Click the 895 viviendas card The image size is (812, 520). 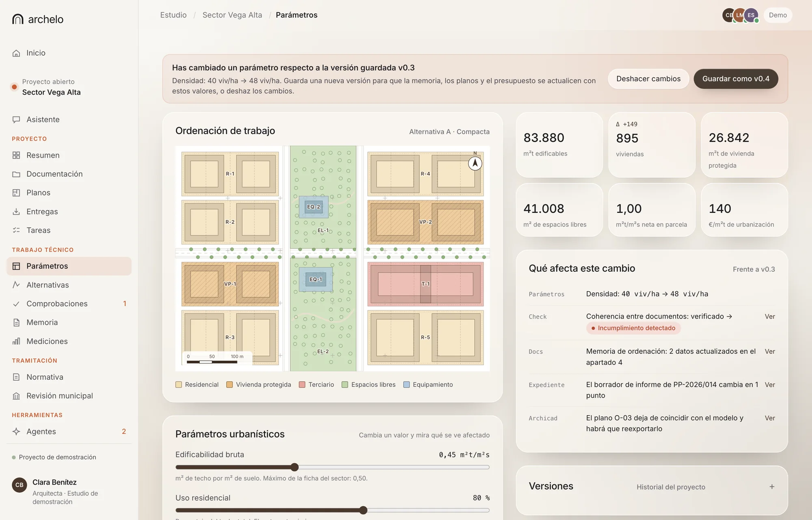point(652,145)
